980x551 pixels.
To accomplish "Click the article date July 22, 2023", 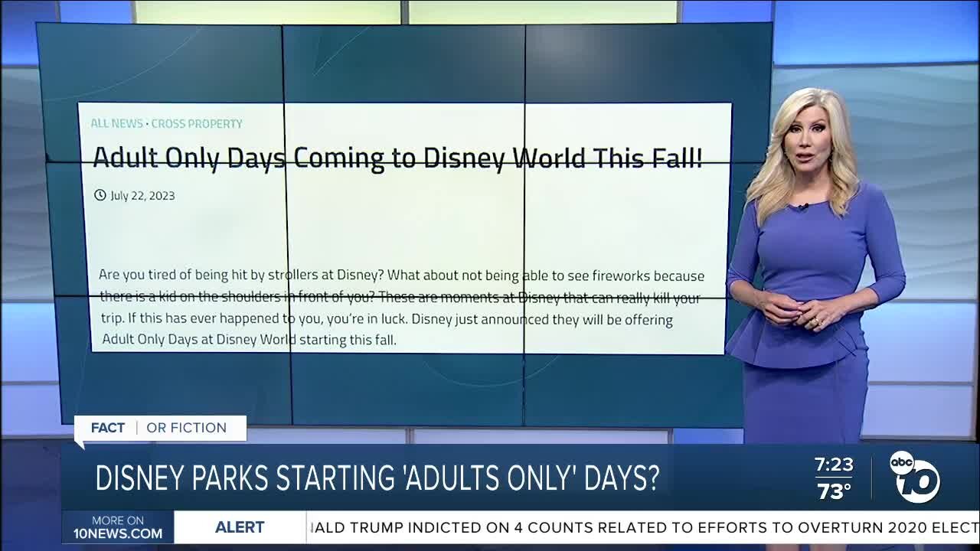I will click(x=142, y=195).
